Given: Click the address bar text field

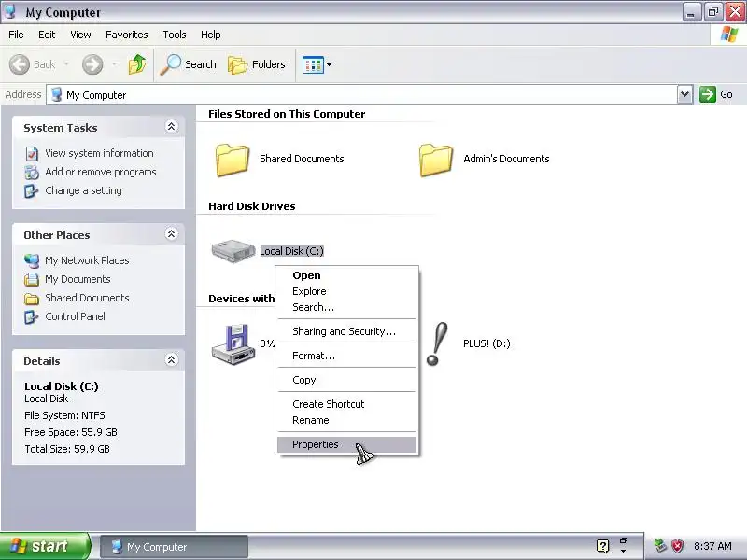Looking at the screenshot, I should click(x=362, y=95).
